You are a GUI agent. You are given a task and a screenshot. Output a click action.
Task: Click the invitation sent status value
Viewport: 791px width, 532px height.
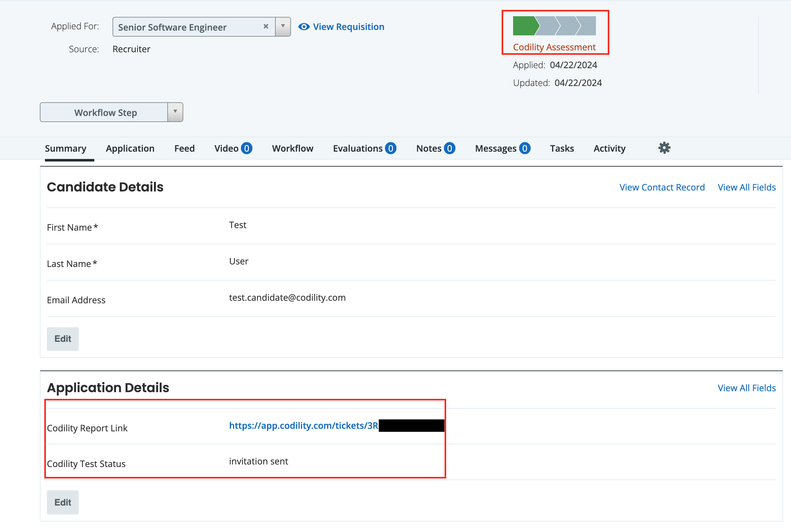[x=258, y=461]
